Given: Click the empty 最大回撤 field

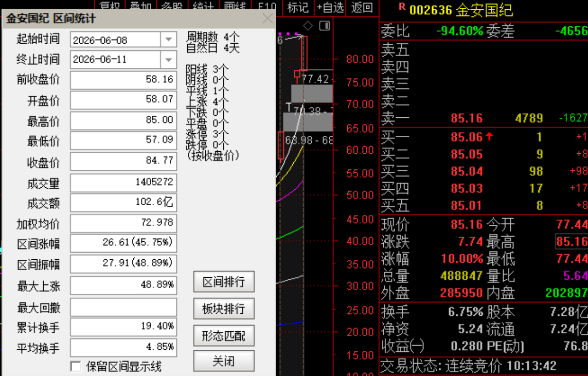Looking at the screenshot, I should (123, 307).
